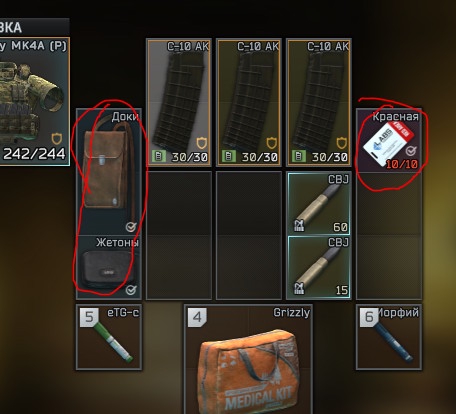456x414 pixels.
Task: Click checkmark badge on Доки case
Action: click(x=131, y=227)
